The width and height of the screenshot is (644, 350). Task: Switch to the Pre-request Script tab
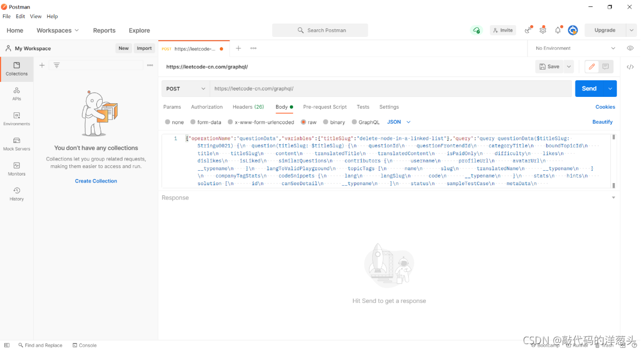(x=325, y=107)
